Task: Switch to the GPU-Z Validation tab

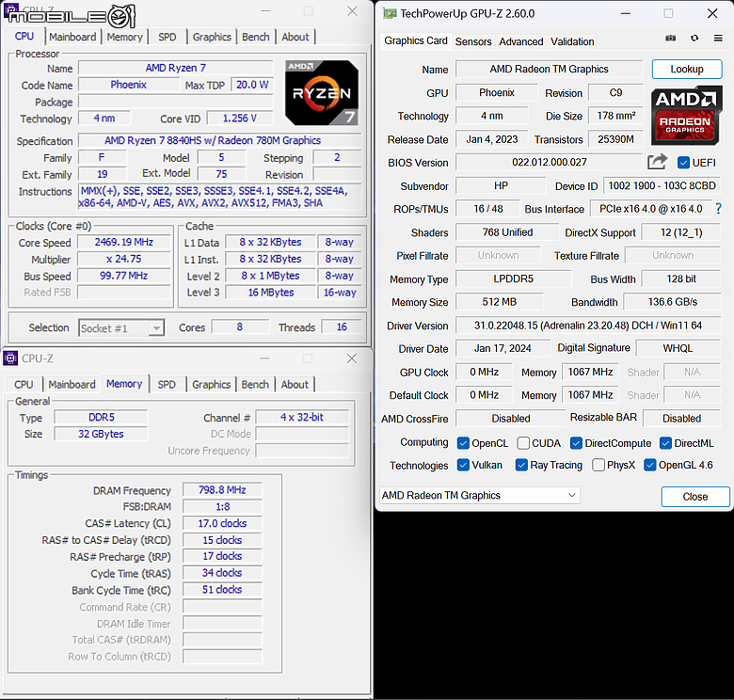Action: point(572,41)
